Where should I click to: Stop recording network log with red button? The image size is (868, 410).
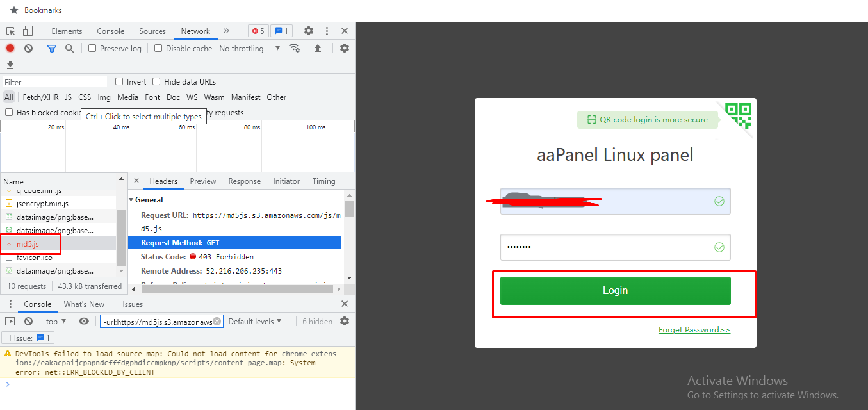pyautogui.click(x=10, y=48)
